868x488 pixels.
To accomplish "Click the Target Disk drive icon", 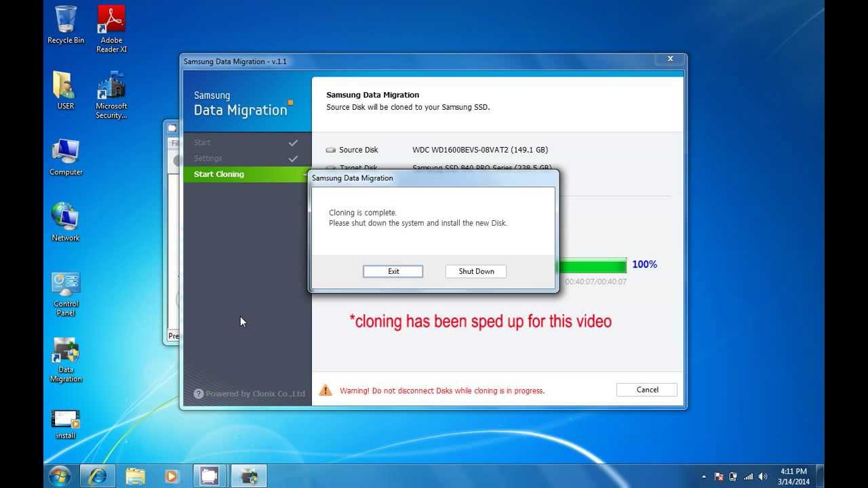I will click(330, 167).
